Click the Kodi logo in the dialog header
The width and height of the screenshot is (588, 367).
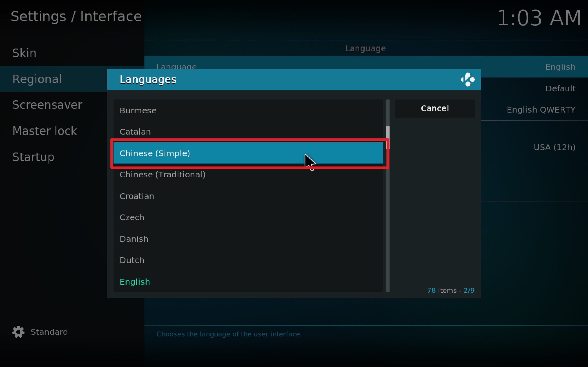coord(468,79)
